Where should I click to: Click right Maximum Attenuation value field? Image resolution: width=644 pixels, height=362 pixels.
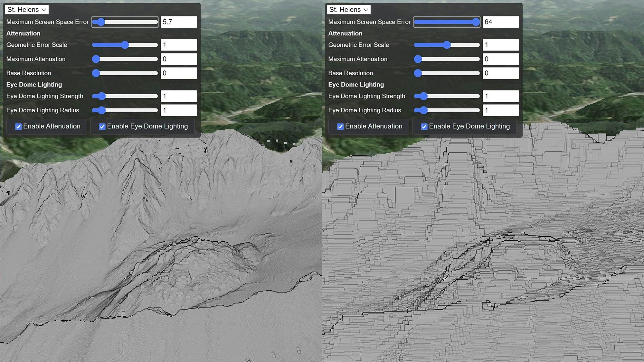tap(501, 59)
